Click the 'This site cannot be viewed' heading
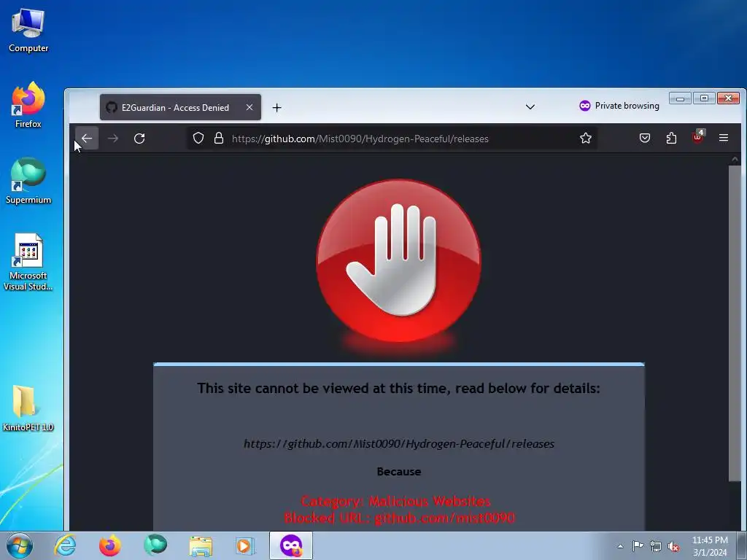Viewport: 747px width, 560px height. [x=399, y=389]
